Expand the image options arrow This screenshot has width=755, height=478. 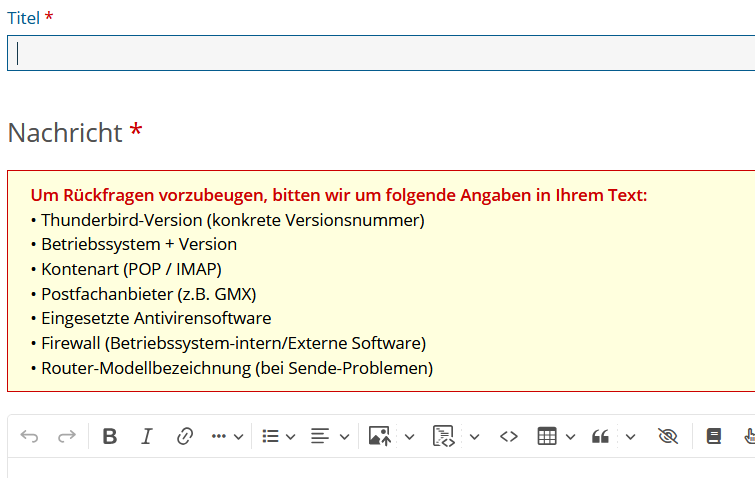pyautogui.click(x=409, y=436)
